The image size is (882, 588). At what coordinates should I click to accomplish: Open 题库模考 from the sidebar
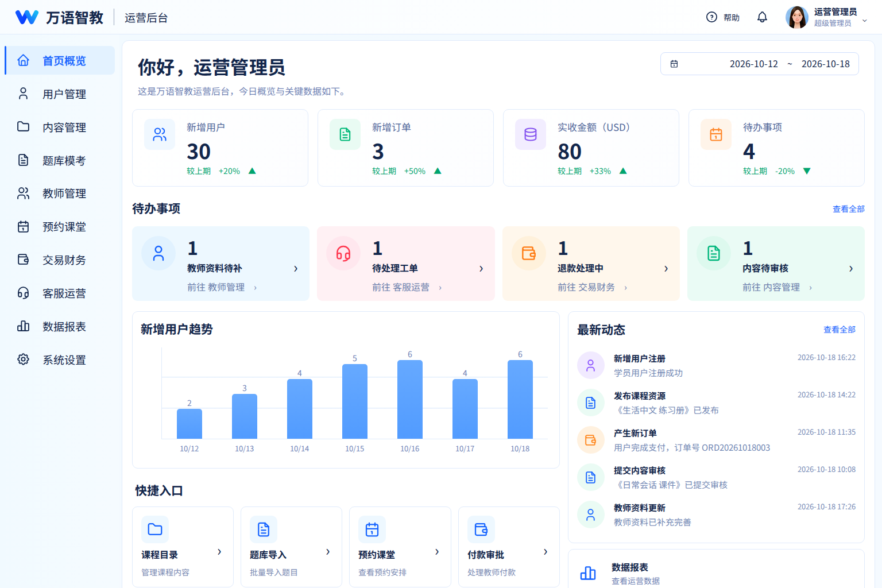click(x=60, y=160)
